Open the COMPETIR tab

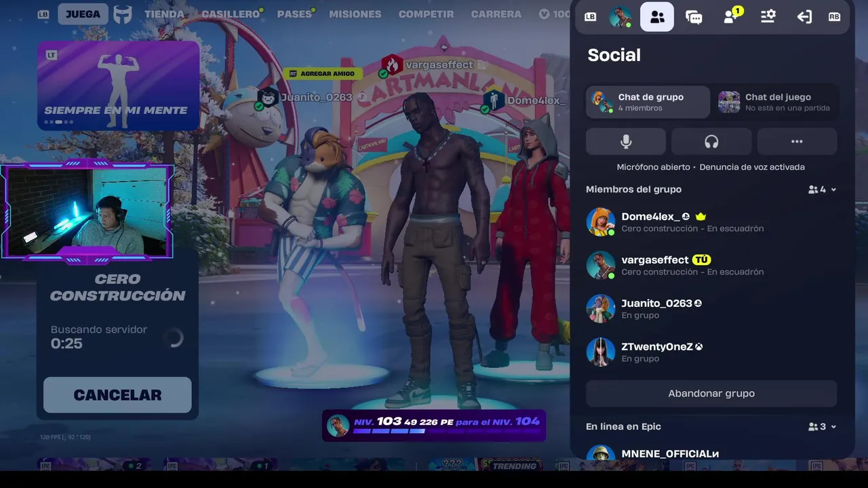[x=426, y=14]
